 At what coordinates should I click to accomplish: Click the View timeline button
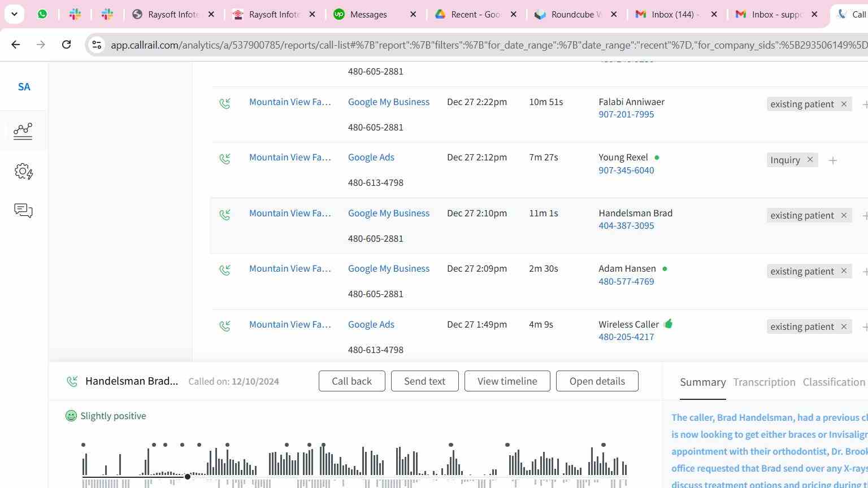click(507, 381)
